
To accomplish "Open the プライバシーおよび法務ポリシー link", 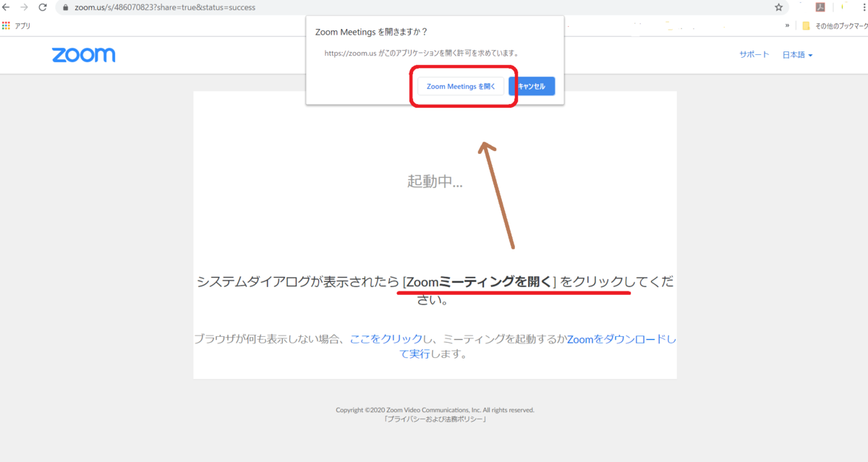I will tap(435, 419).
